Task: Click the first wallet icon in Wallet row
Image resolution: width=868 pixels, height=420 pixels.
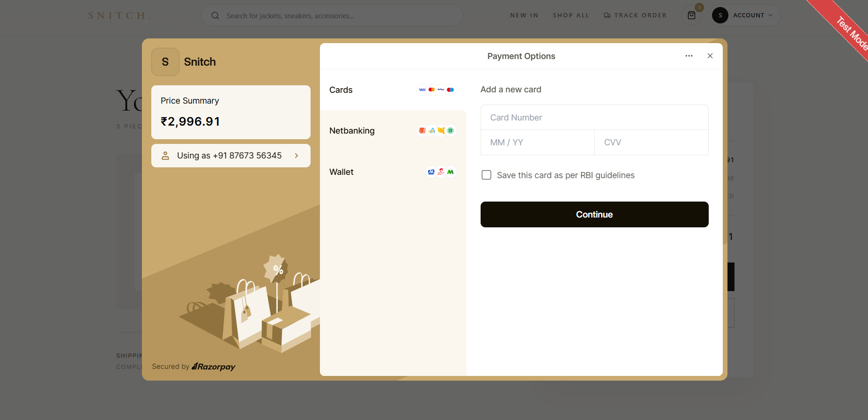Action: 431,172
